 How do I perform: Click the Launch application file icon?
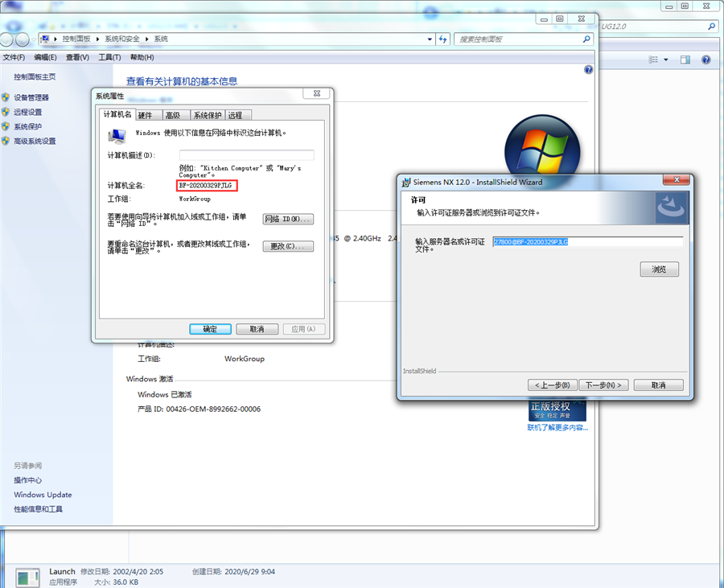27,578
